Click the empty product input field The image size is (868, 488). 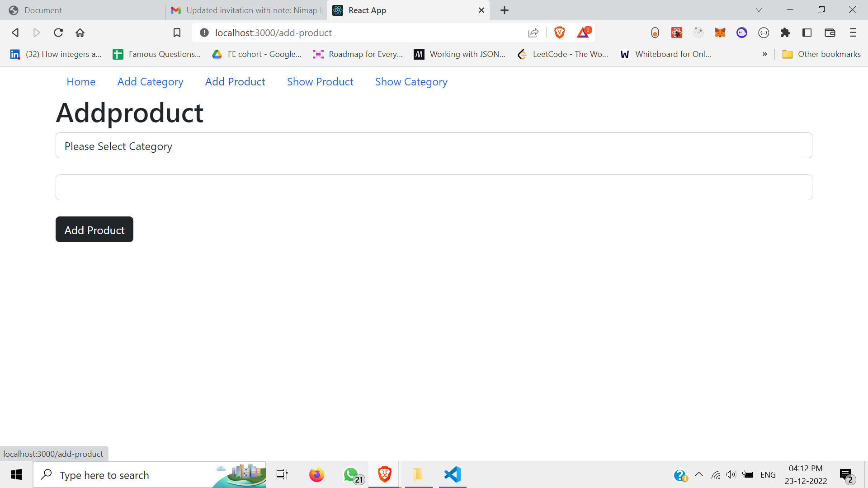pyautogui.click(x=434, y=187)
